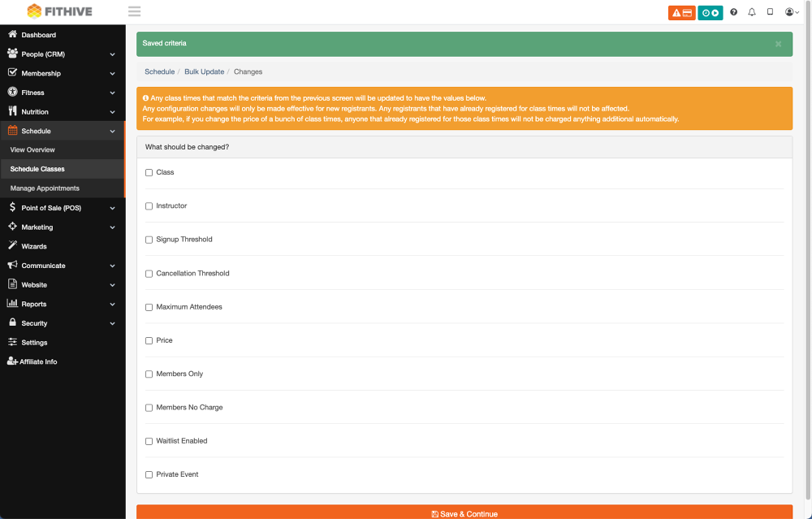Click the Dashboard home icon

click(x=12, y=34)
